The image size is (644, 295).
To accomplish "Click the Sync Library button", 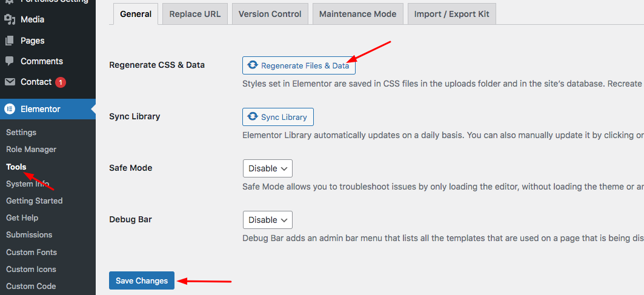I will coord(278,117).
